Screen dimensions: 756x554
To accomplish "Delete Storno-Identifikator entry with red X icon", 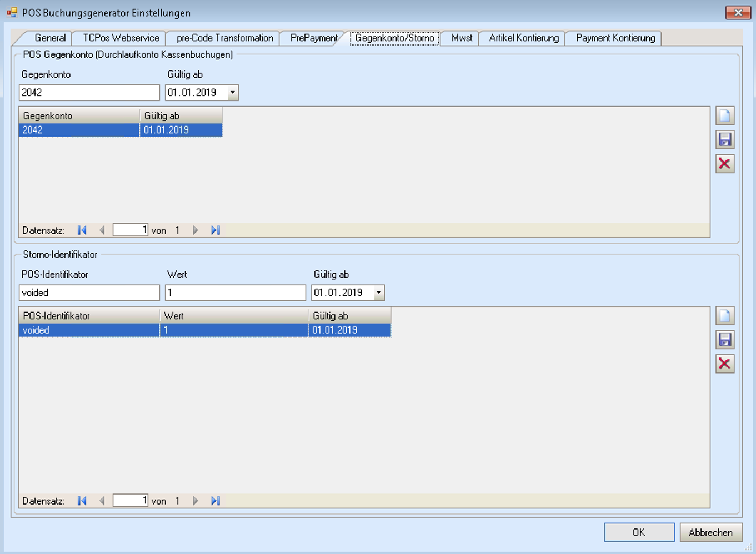I will click(x=725, y=364).
